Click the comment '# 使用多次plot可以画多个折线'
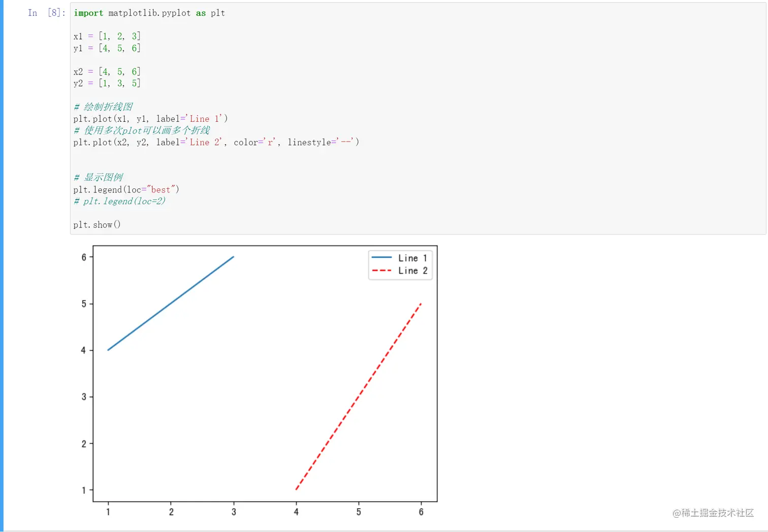The height and width of the screenshot is (532, 768). [142, 130]
